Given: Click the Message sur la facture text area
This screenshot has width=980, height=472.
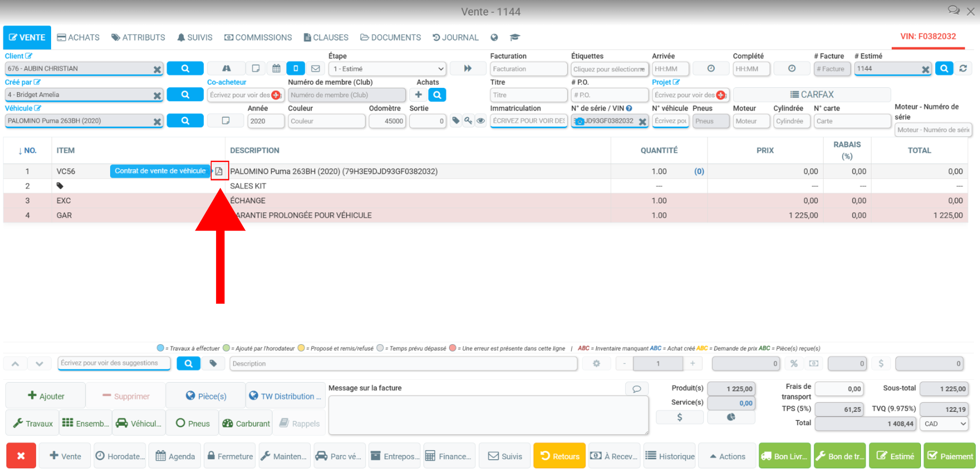Looking at the screenshot, I should [488, 415].
